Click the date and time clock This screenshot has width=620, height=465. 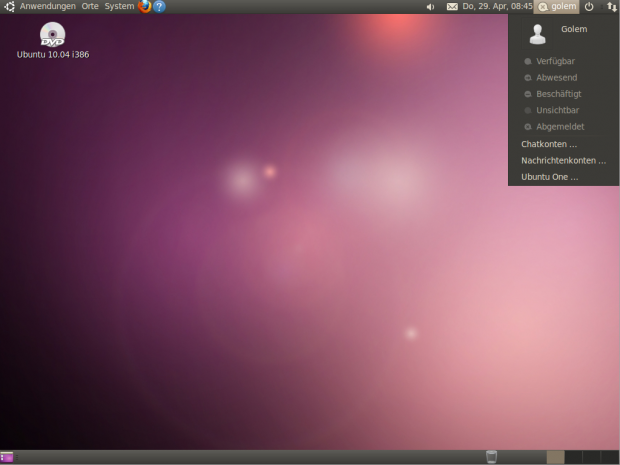click(x=497, y=6)
